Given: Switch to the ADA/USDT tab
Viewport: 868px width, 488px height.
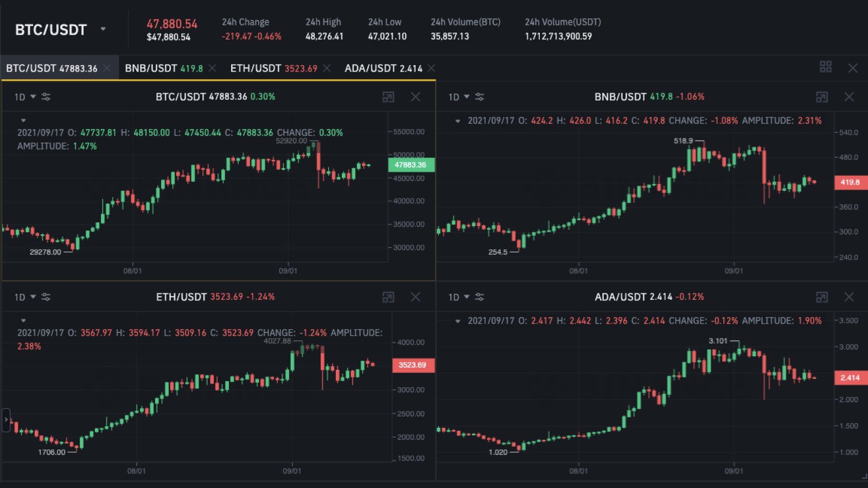Looking at the screenshot, I should point(380,68).
